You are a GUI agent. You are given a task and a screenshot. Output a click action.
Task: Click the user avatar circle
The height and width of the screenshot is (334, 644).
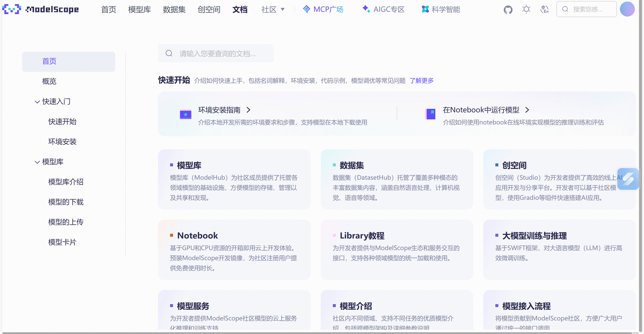click(627, 9)
